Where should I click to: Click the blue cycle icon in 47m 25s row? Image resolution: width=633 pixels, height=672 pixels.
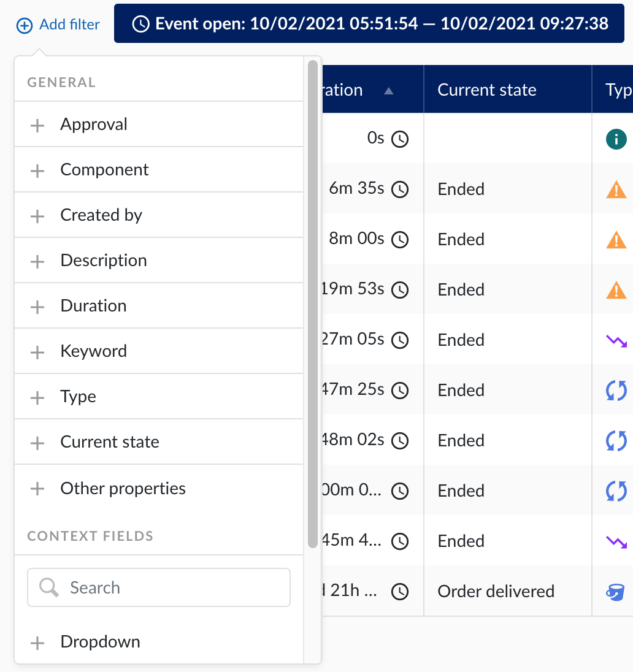[616, 391]
